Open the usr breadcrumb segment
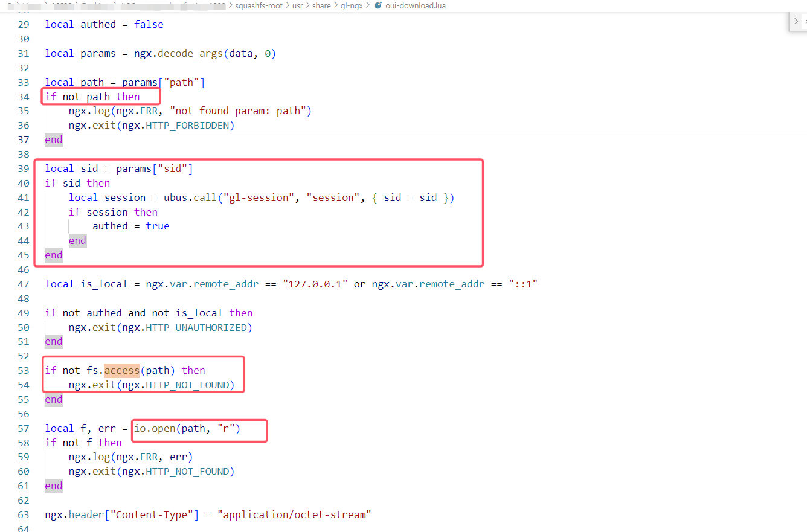The image size is (807, 532). click(298, 5)
